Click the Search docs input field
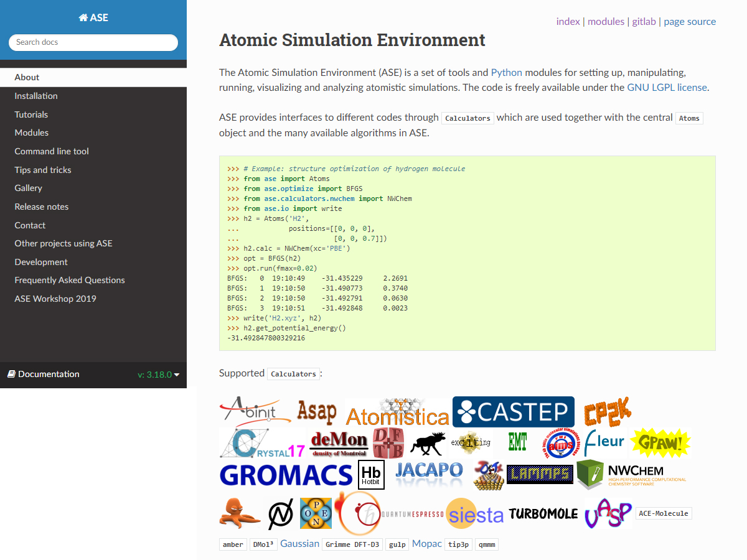The height and width of the screenshot is (560, 747). (x=93, y=42)
